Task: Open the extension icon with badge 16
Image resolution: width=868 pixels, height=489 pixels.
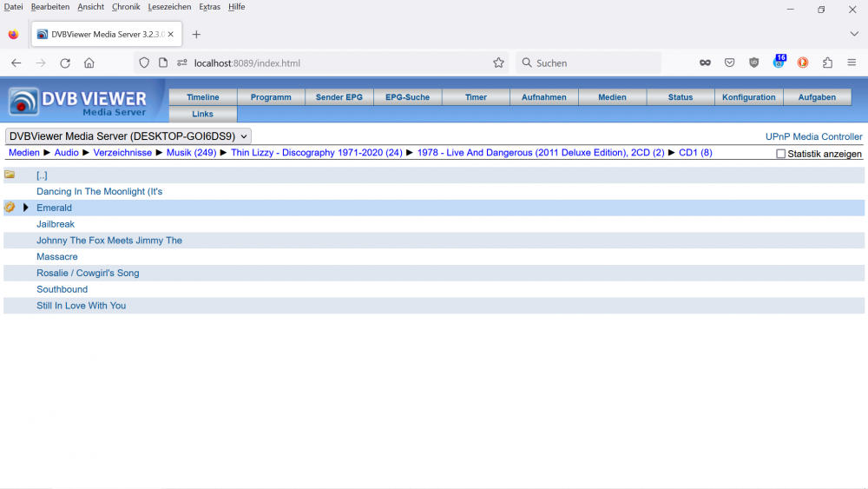Action: tap(779, 62)
